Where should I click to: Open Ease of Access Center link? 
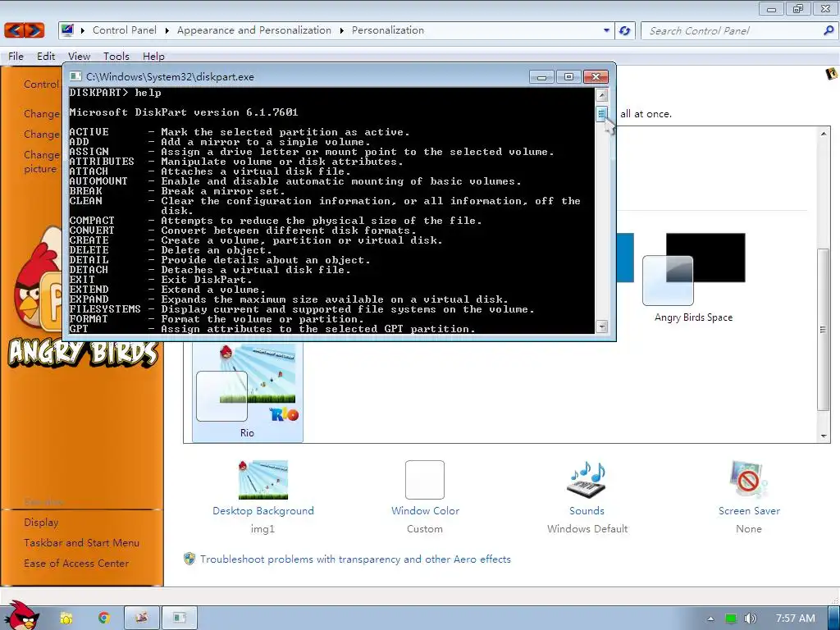(76, 563)
